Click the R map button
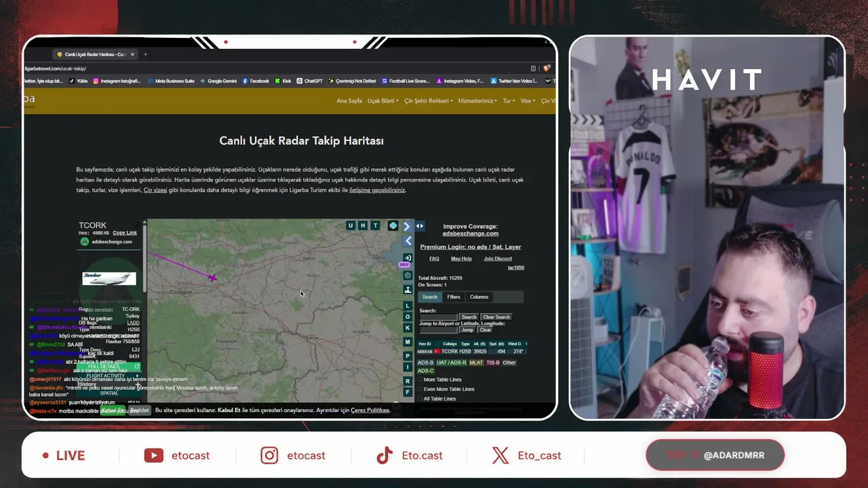 pyautogui.click(x=408, y=381)
